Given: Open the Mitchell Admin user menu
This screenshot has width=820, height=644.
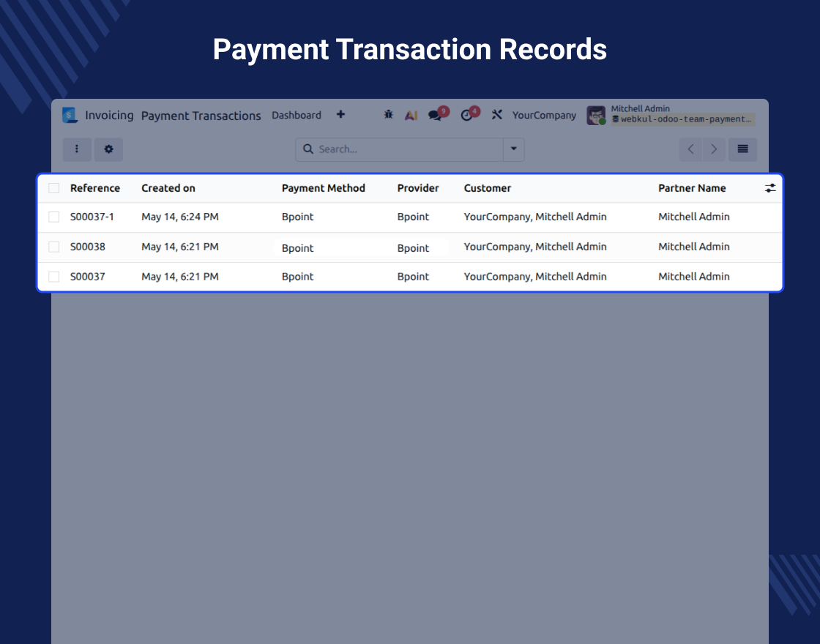Looking at the screenshot, I should click(x=671, y=115).
